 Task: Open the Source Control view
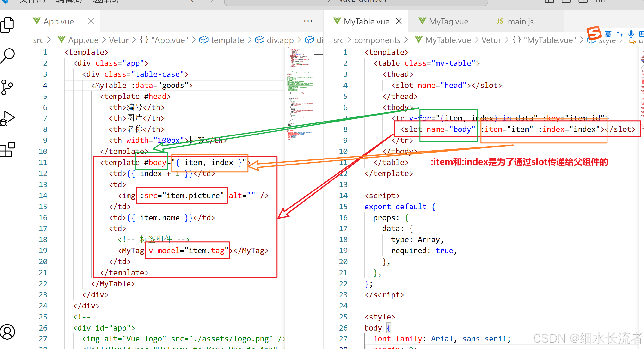coord(7,87)
